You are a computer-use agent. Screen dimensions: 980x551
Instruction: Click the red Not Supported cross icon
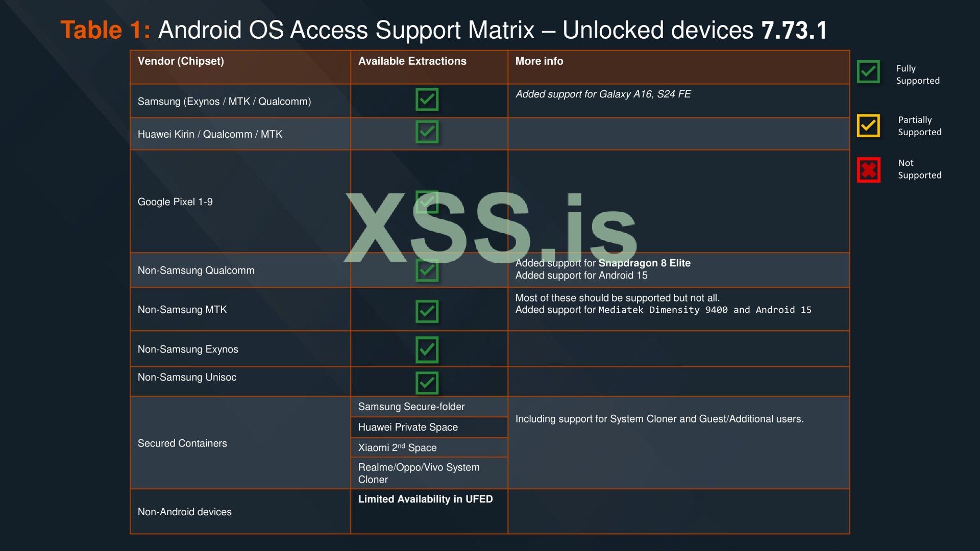868,171
